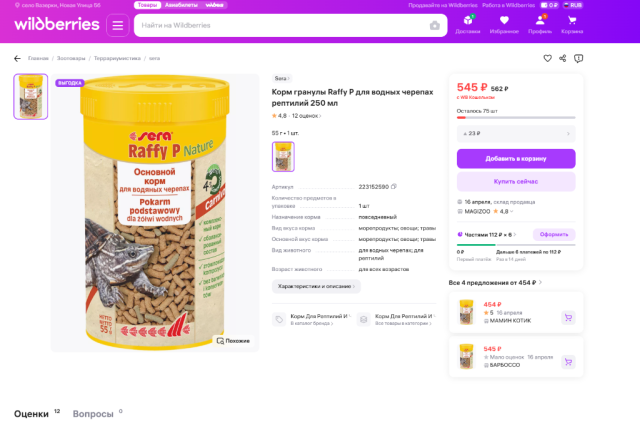Type in the Найти на Wildberries search field
This screenshot has width=640, height=425.
coord(280,25)
